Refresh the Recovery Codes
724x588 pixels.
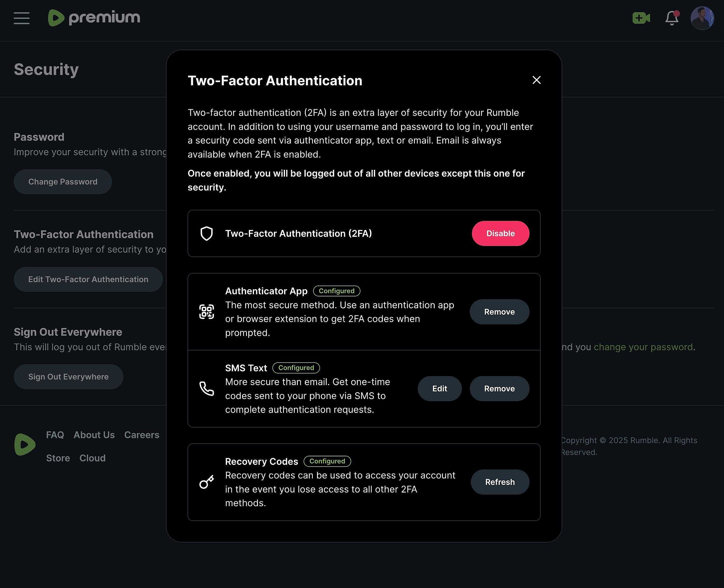pyautogui.click(x=500, y=482)
